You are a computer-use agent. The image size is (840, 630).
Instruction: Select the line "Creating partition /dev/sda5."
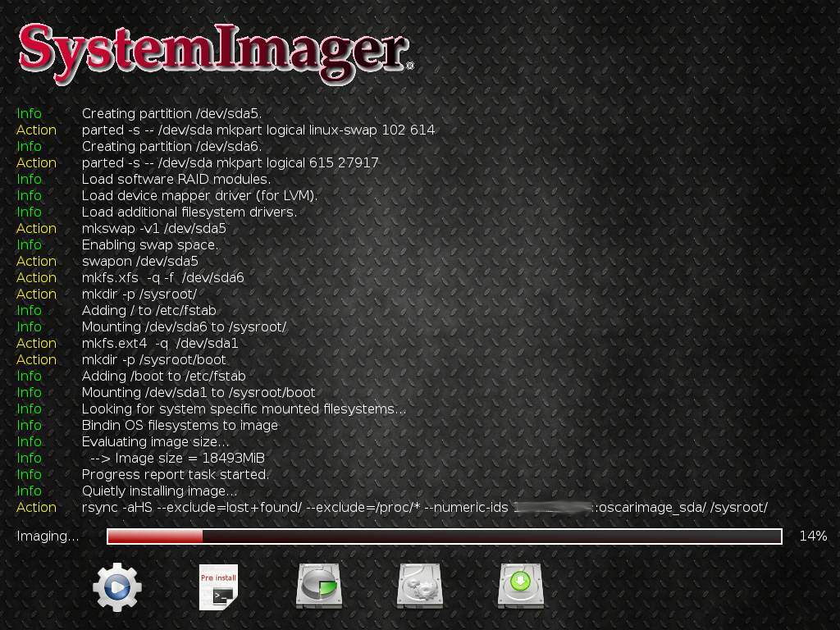(x=171, y=113)
